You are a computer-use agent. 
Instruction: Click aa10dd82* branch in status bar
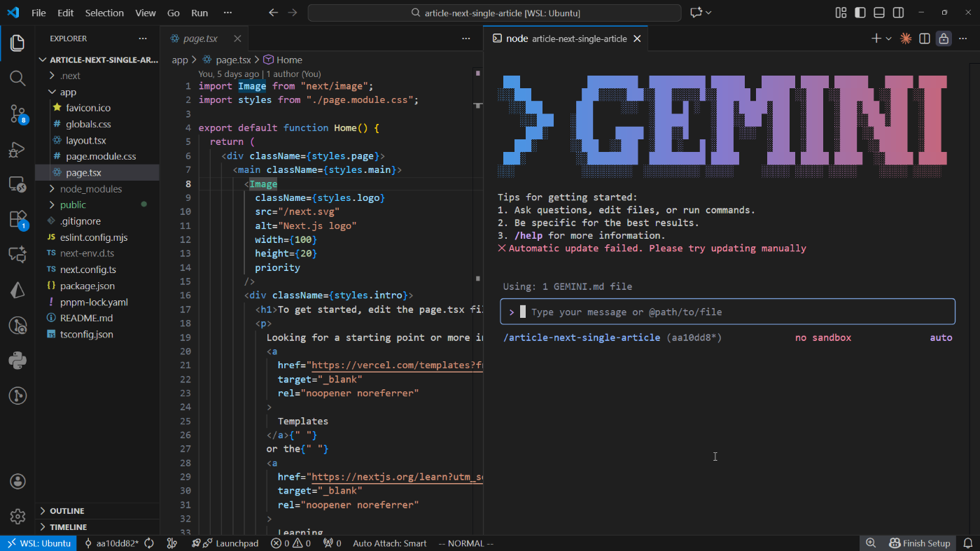111,543
